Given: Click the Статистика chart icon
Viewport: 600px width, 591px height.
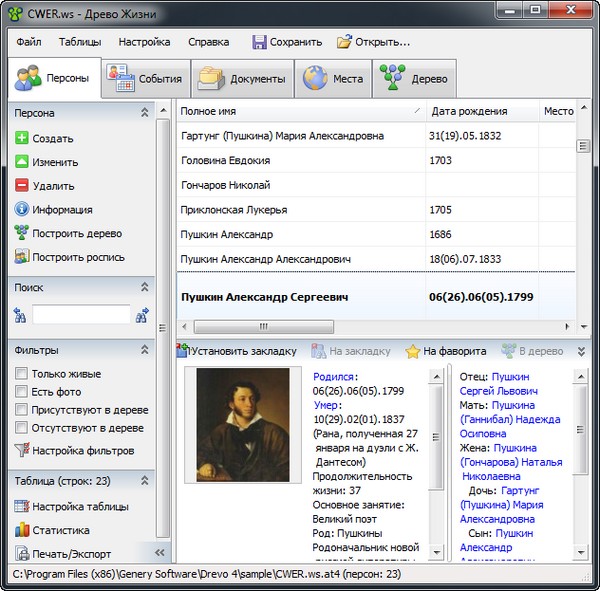Looking at the screenshot, I should (22, 530).
